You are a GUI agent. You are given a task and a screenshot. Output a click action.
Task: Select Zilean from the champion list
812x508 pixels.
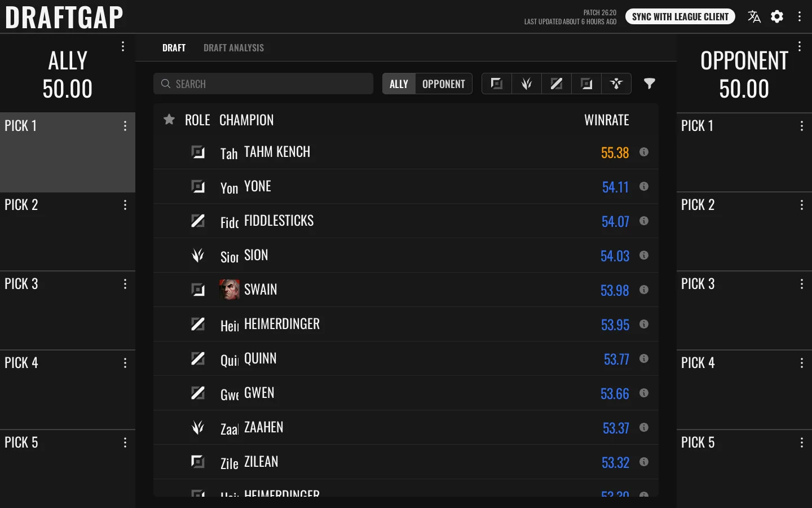point(406,462)
